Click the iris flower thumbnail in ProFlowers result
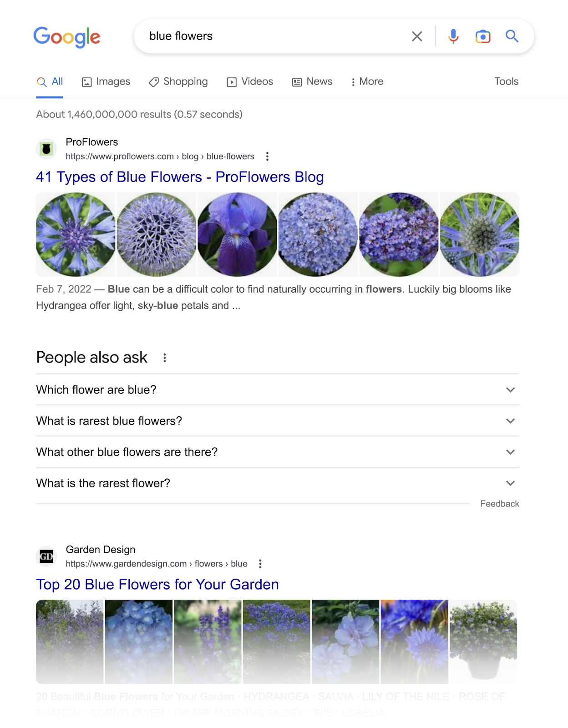Screen dimensions: 568x728 point(237,234)
